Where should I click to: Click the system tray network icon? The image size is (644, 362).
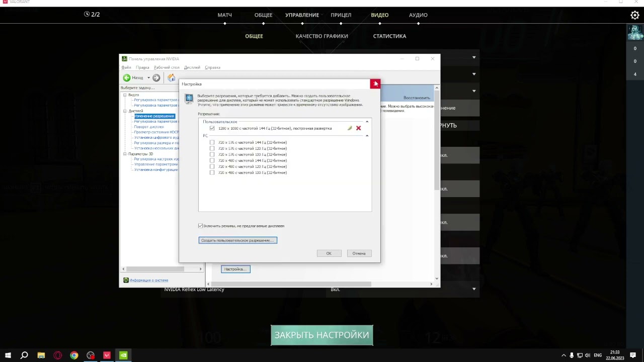click(580, 355)
